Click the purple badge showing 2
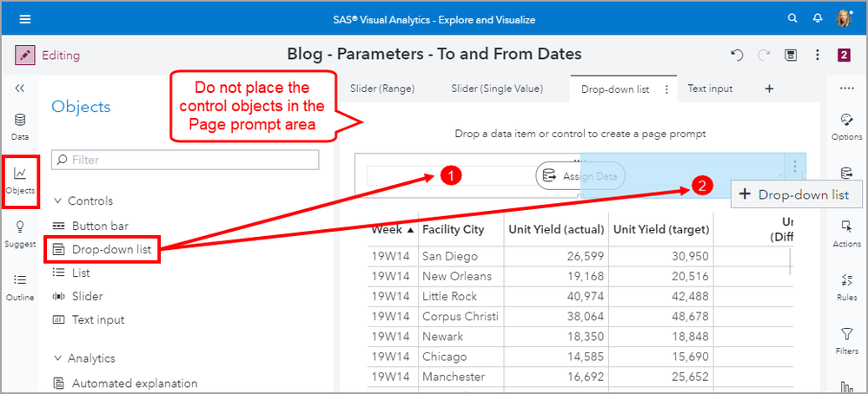This screenshot has height=394, width=868. pos(844,55)
